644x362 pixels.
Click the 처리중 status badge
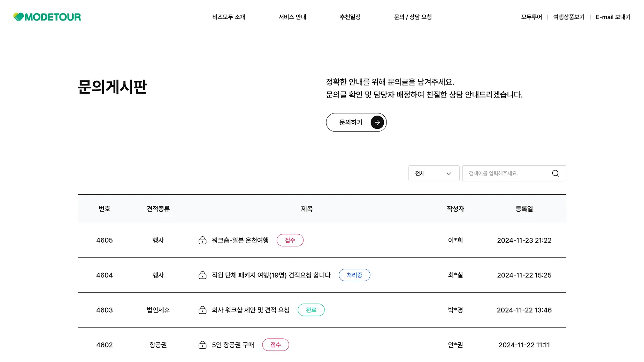click(x=354, y=275)
